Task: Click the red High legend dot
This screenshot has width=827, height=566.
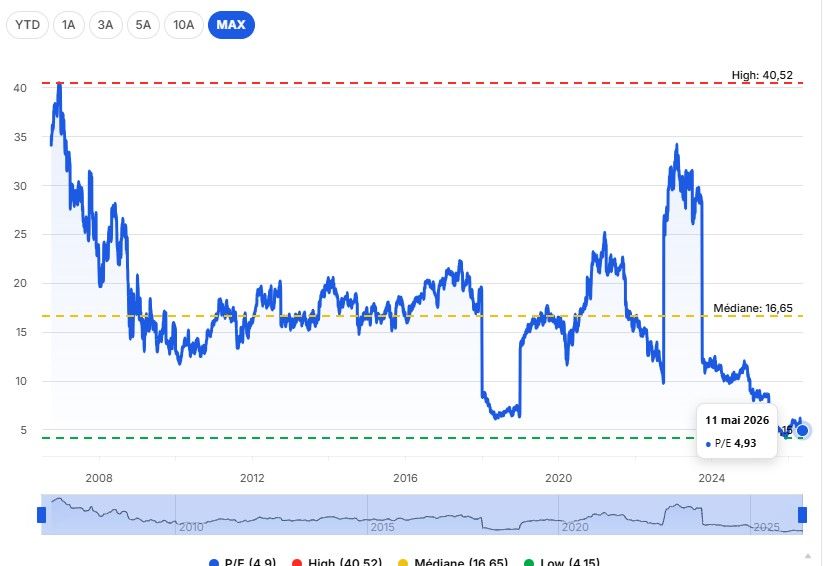Action: click(296, 563)
